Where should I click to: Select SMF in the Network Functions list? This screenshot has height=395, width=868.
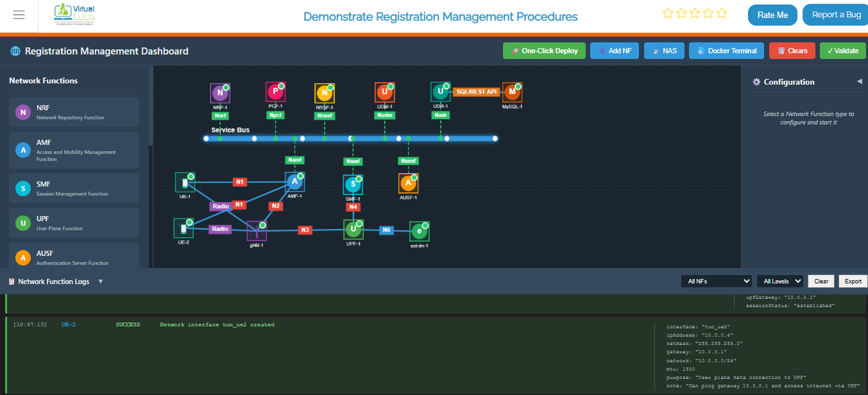tap(74, 188)
